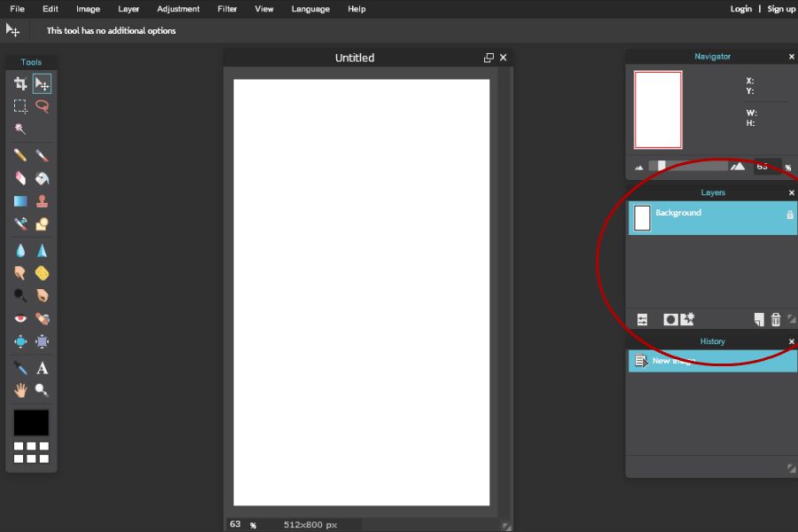Select the Gradient tool
This screenshot has height=532, width=798.
pos(20,201)
